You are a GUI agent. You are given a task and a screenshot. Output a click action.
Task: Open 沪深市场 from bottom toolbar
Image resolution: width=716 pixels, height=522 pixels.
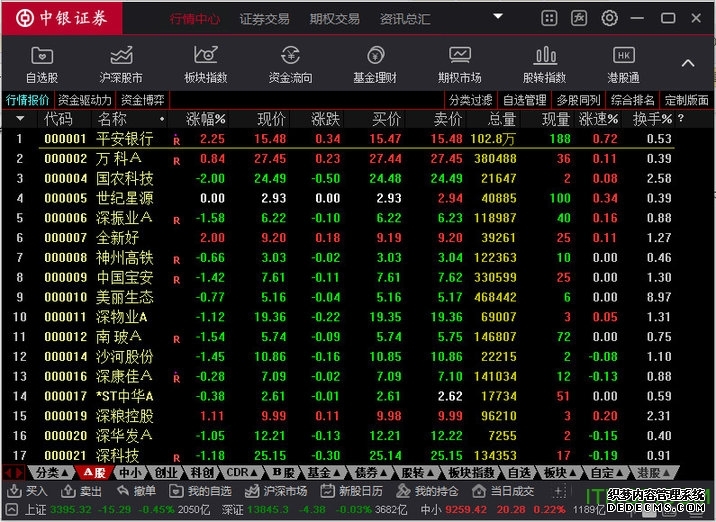pos(276,491)
